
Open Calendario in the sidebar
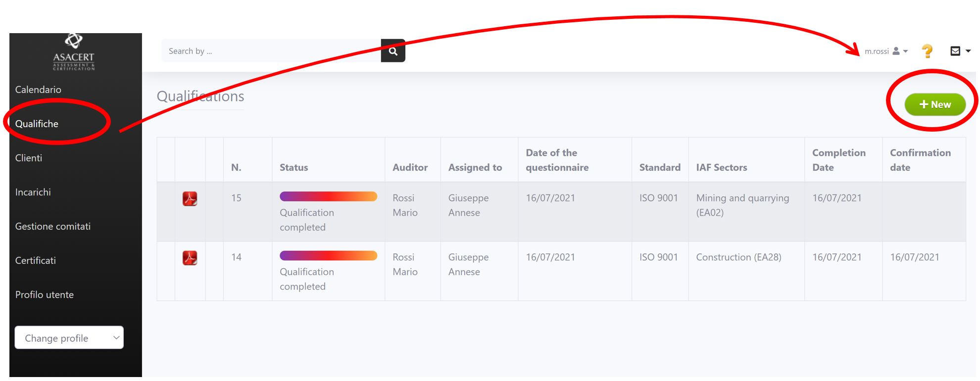(x=38, y=90)
